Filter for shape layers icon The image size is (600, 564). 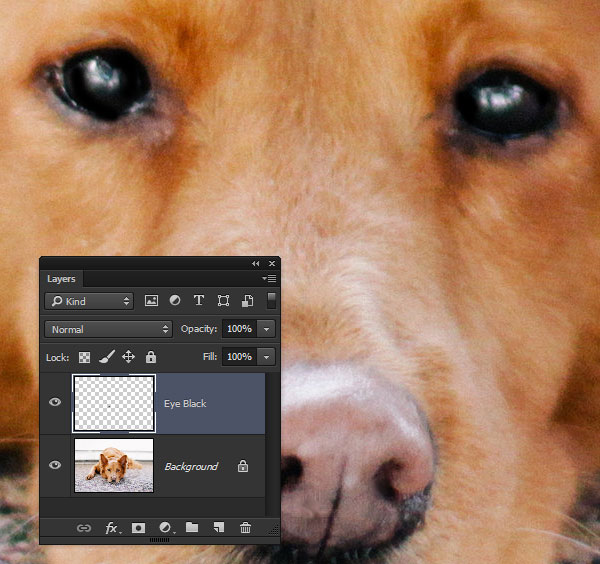click(x=223, y=301)
